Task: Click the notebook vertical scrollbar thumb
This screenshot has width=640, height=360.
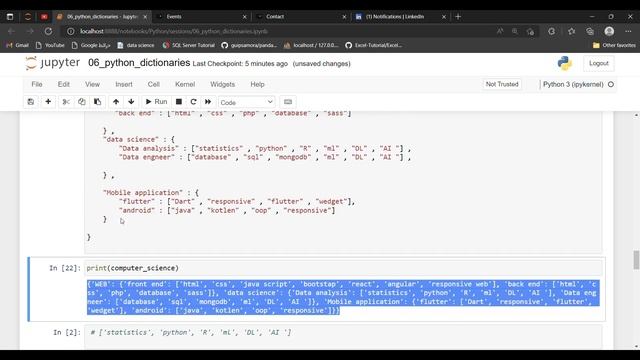Action: (x=636, y=260)
